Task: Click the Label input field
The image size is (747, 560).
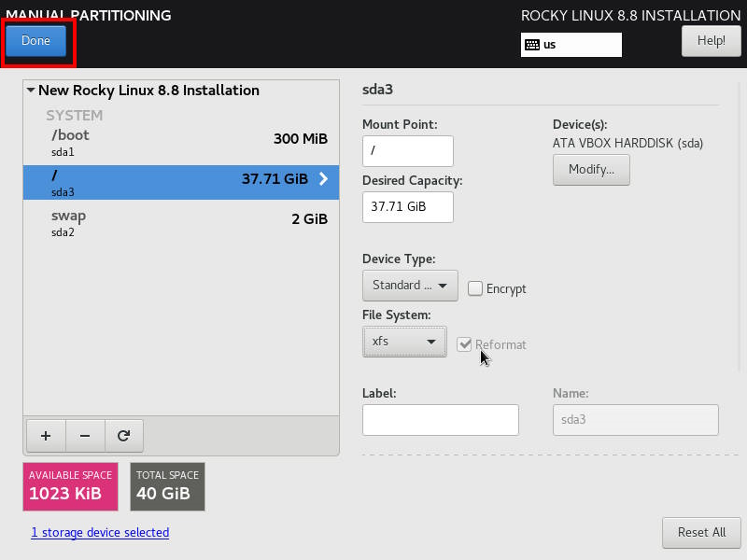Action: click(440, 420)
